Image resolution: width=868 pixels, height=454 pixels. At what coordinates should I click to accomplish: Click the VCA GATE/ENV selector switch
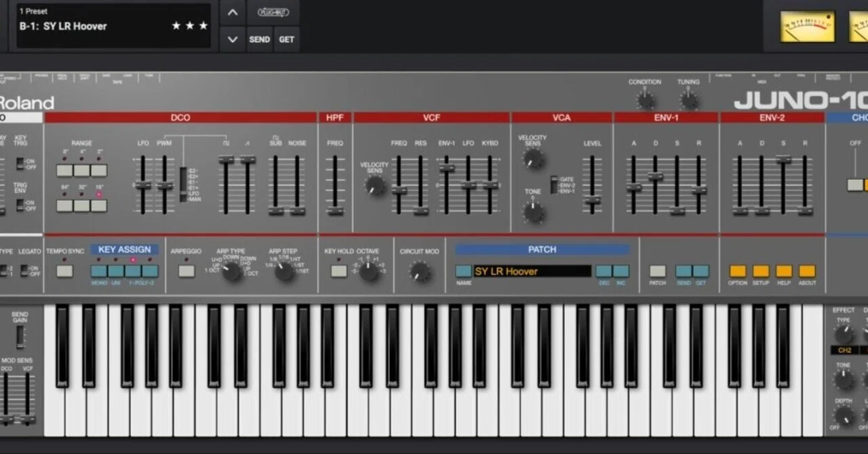click(553, 185)
